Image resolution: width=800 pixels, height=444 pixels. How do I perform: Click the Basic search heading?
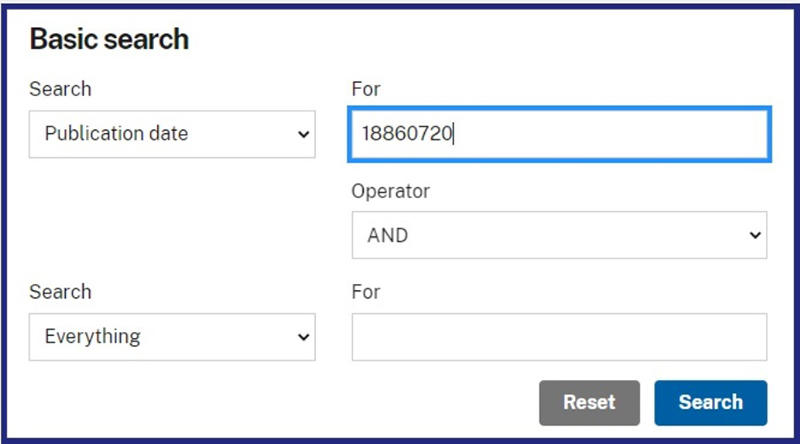[x=109, y=39]
